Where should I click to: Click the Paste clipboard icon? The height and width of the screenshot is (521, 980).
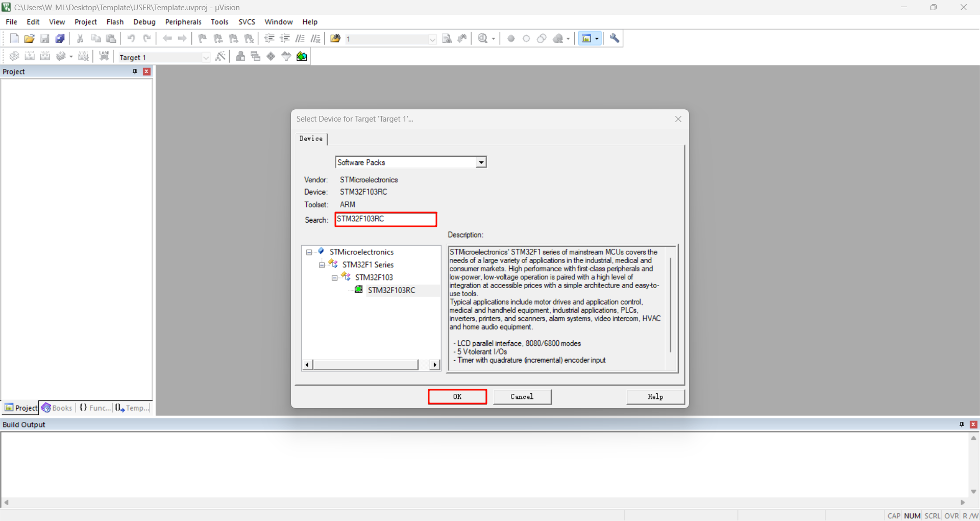pyautogui.click(x=111, y=38)
